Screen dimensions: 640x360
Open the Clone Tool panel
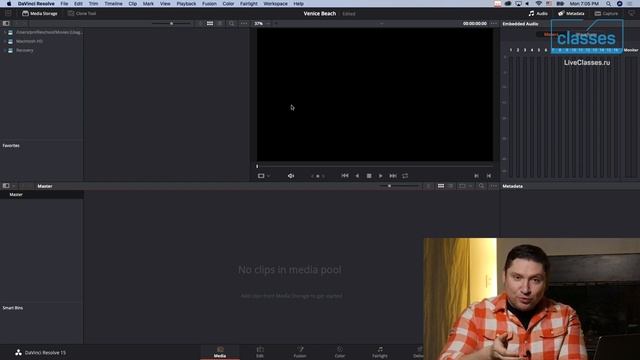click(x=82, y=13)
